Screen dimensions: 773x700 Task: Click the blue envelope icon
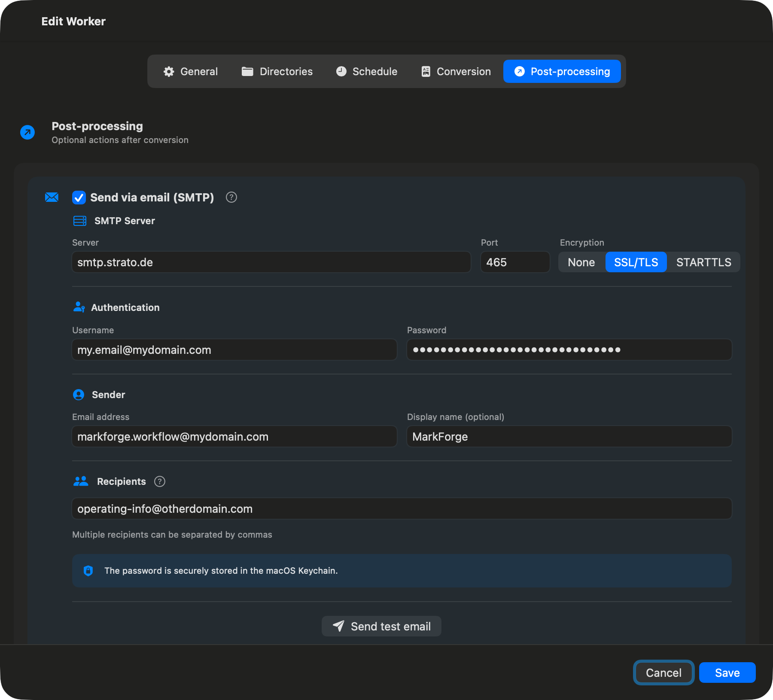click(52, 197)
